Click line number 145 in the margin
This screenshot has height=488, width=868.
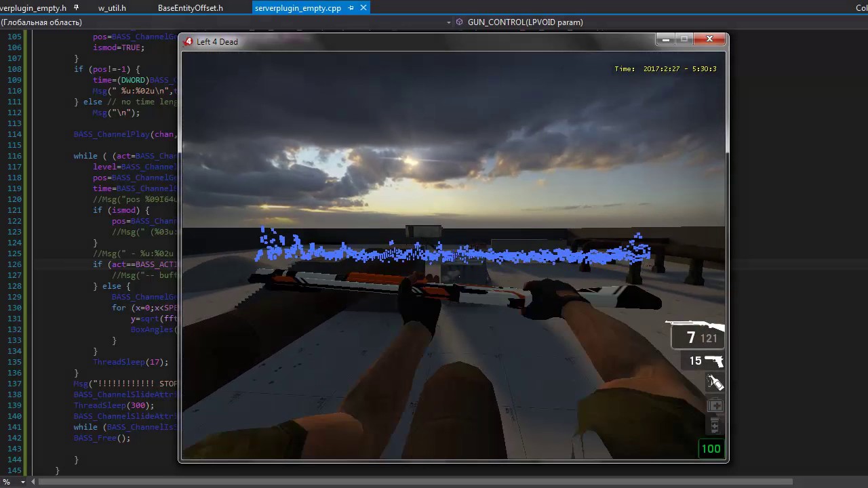pos(14,470)
